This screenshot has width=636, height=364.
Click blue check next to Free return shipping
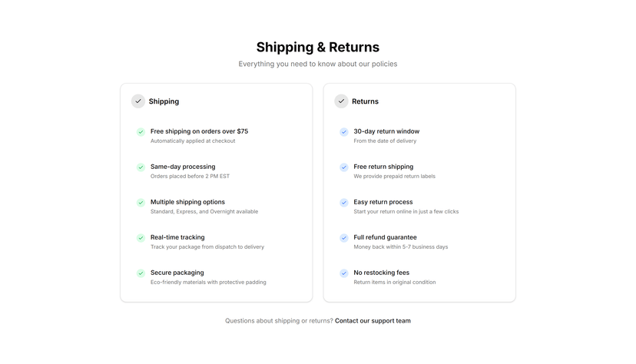coord(344,167)
